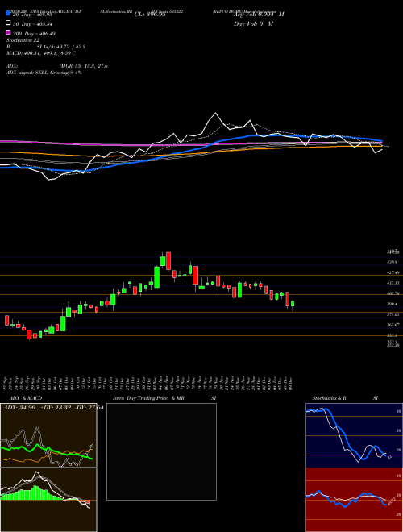Select the '50 Day = 405.34' label
Screen dimensions: 403x532
(x=32, y=24)
